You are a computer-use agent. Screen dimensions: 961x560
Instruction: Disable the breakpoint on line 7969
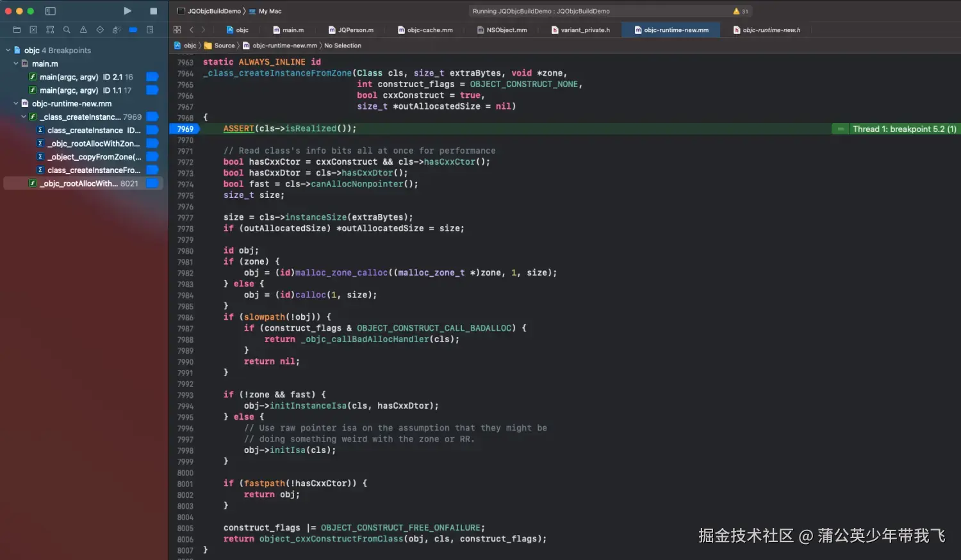tap(185, 128)
